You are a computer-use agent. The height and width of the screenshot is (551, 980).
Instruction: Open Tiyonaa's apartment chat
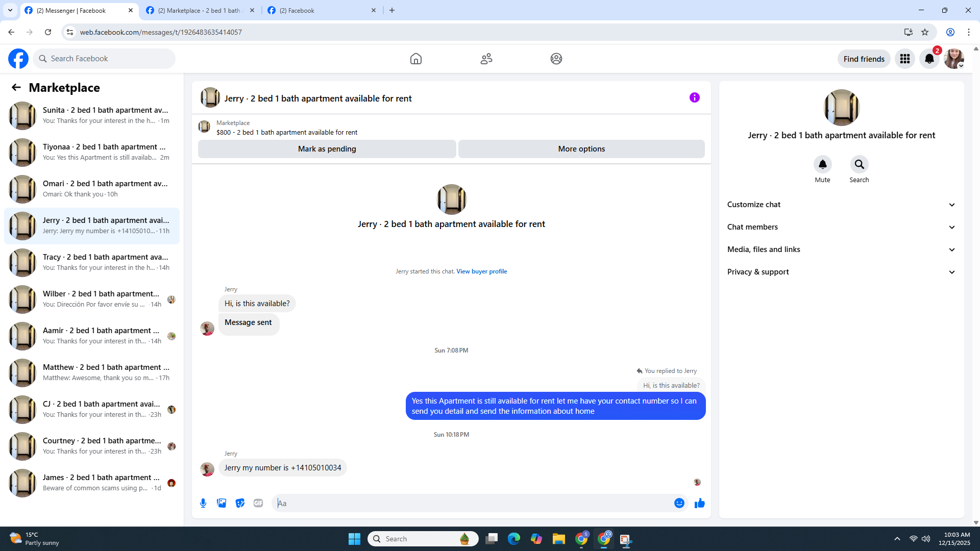pos(92,153)
